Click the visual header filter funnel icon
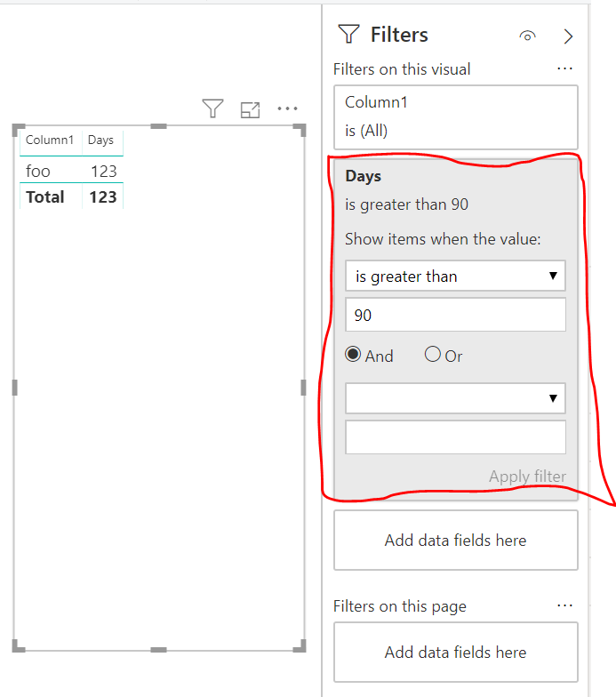The height and width of the screenshot is (697, 616). click(212, 108)
